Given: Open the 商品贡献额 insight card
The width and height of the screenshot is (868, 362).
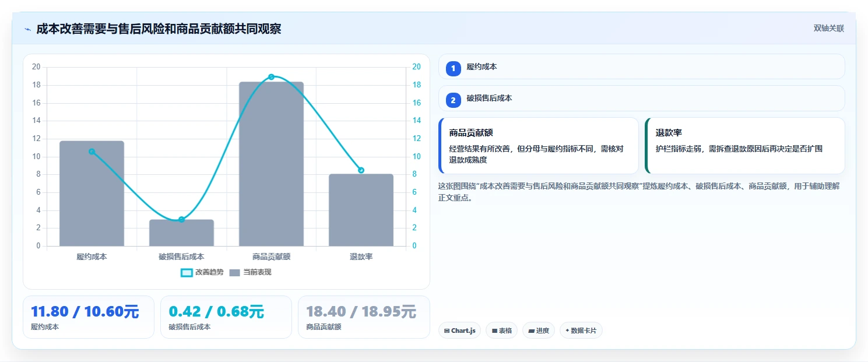Looking at the screenshot, I should (x=539, y=146).
